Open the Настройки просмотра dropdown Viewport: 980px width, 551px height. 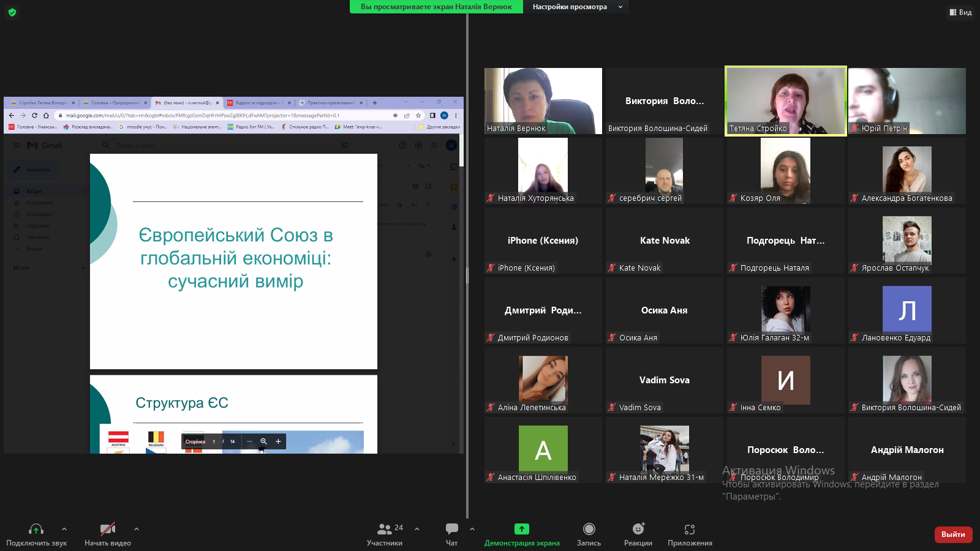click(576, 7)
